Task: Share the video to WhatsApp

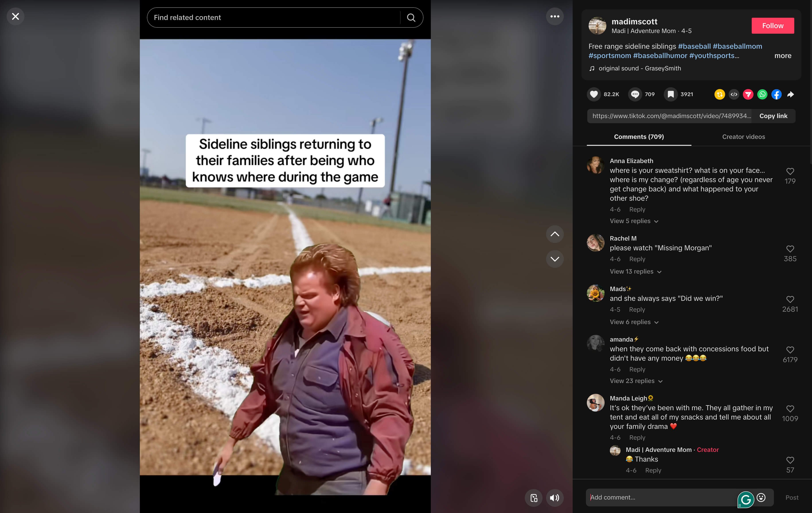Action: click(x=762, y=94)
